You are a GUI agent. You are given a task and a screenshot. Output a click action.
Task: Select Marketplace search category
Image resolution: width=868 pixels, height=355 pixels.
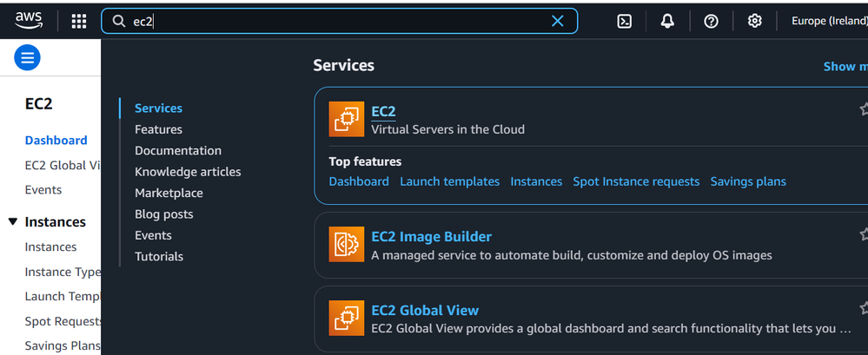coord(169,193)
